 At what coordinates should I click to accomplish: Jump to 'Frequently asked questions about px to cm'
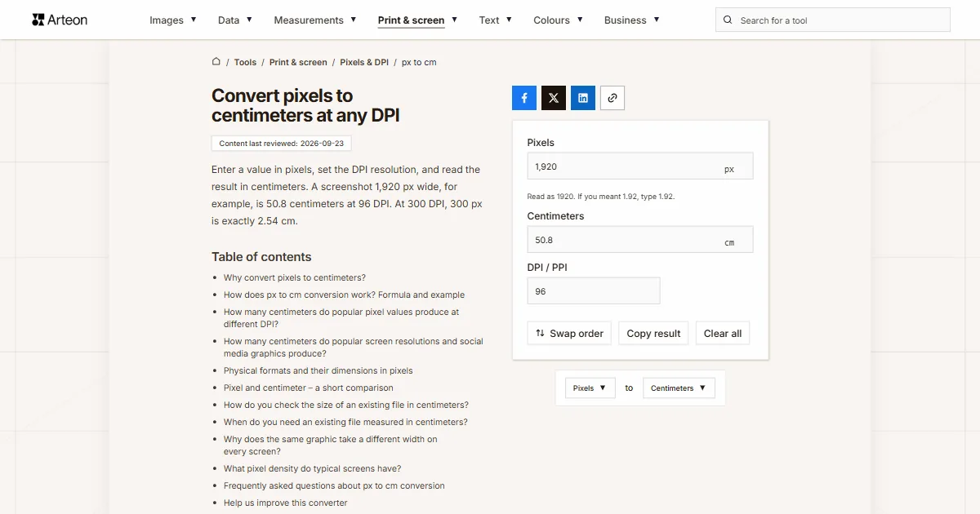pyautogui.click(x=334, y=485)
